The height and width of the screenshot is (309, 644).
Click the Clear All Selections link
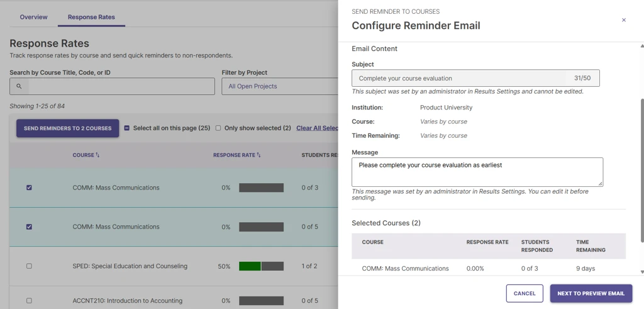(x=317, y=128)
